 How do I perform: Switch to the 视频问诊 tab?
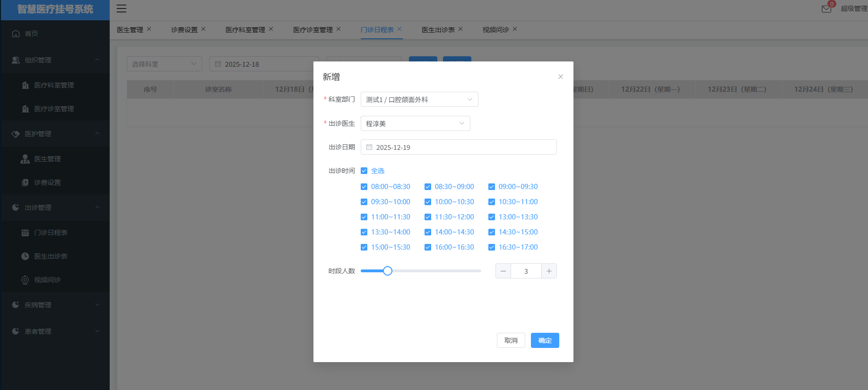click(x=495, y=30)
